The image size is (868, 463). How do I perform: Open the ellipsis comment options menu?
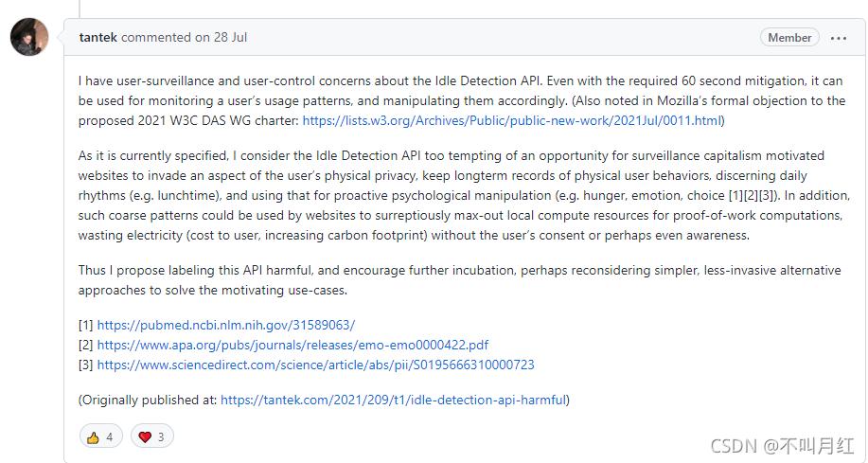click(x=839, y=38)
